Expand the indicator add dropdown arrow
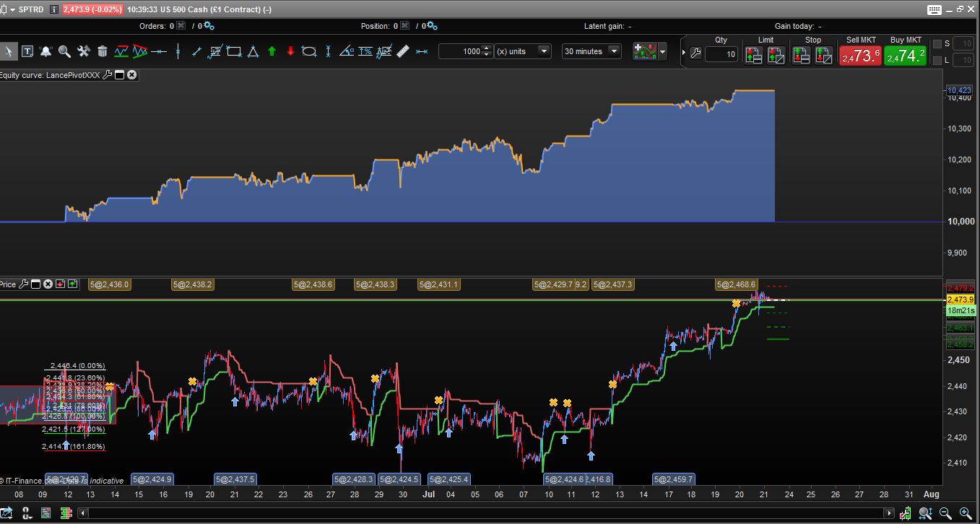Image resolution: width=980 pixels, height=524 pixels. [x=662, y=51]
